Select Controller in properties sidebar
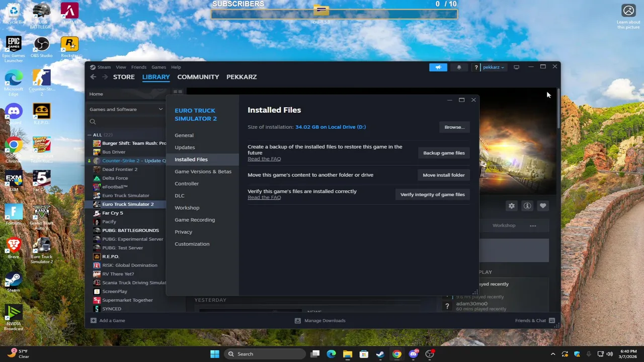 point(187,184)
